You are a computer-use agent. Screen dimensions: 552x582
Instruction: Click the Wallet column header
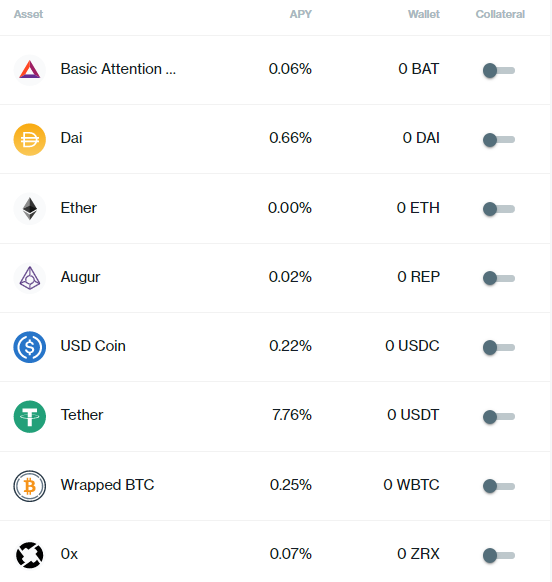click(424, 14)
